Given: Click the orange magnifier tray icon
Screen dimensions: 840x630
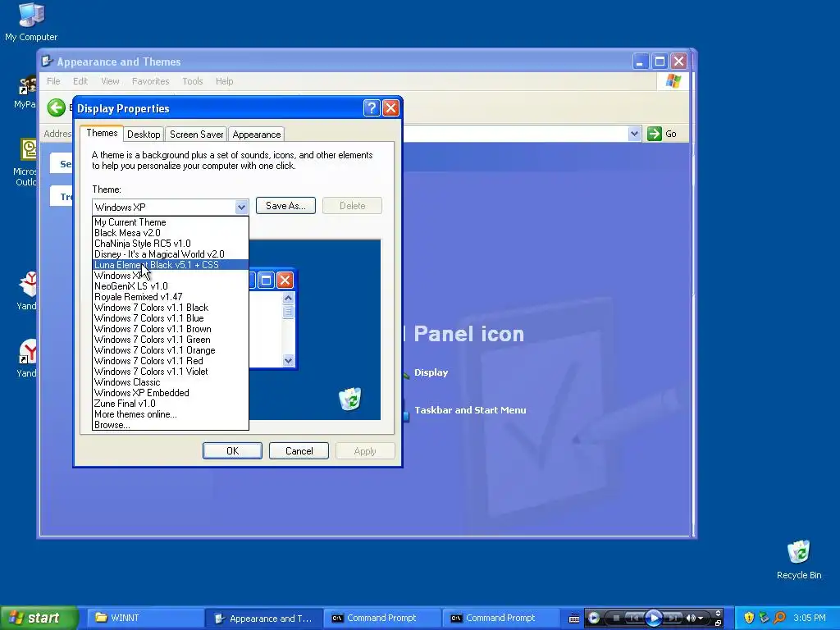Looking at the screenshot, I should [779, 618].
